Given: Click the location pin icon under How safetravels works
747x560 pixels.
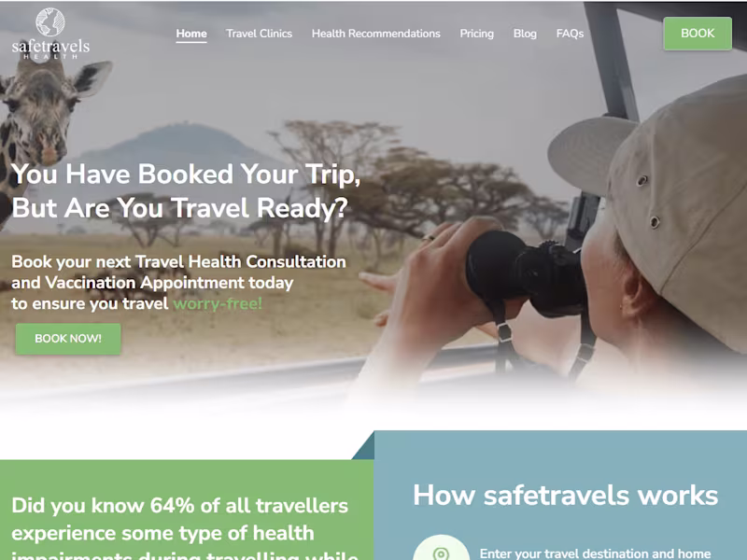Looking at the screenshot, I should [441, 553].
